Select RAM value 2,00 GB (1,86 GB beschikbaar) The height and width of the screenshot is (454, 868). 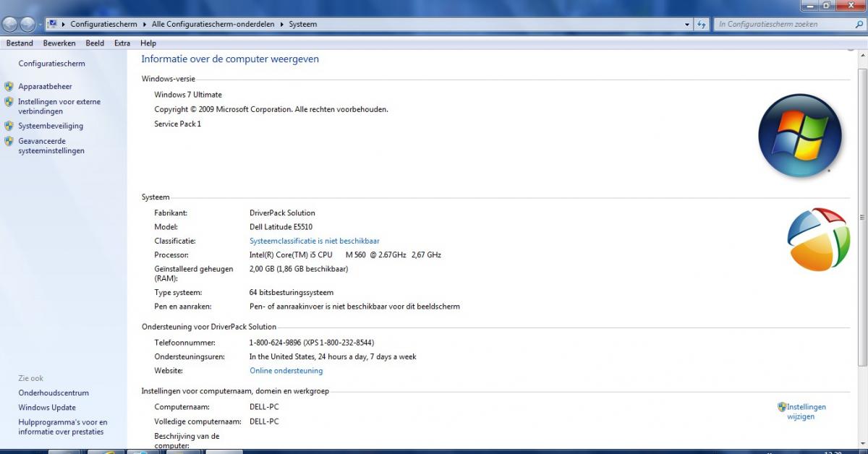point(299,269)
